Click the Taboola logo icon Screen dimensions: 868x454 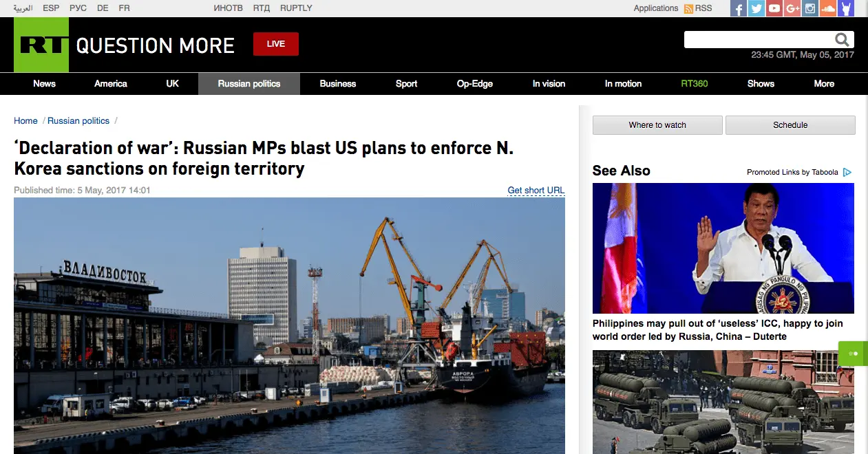[847, 172]
